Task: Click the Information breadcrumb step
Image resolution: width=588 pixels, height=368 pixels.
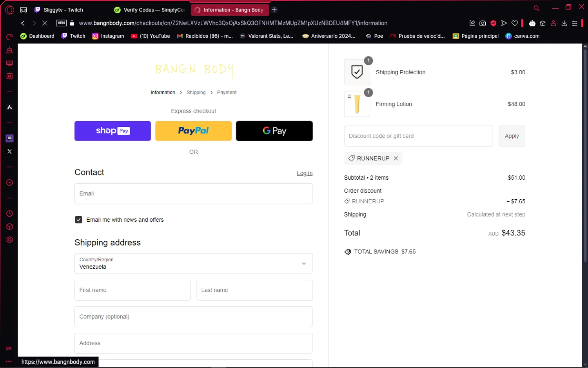Action: tap(163, 93)
